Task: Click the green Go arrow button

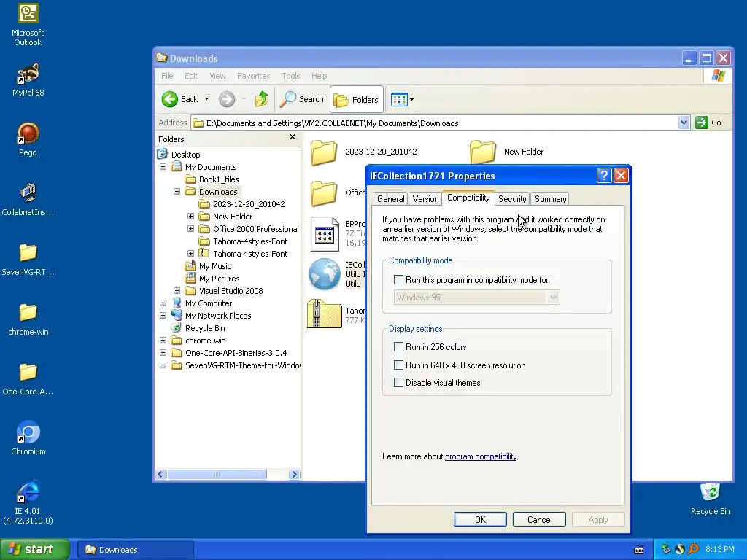Action: tap(701, 122)
